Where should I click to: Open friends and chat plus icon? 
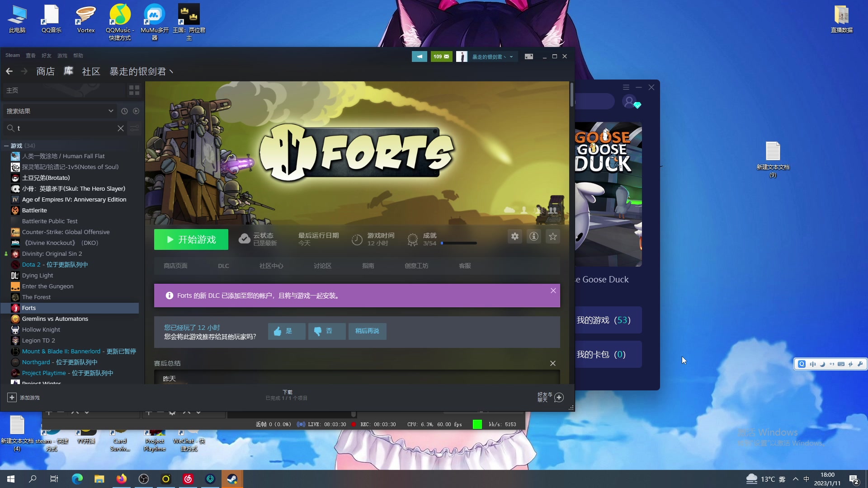pos(559,397)
